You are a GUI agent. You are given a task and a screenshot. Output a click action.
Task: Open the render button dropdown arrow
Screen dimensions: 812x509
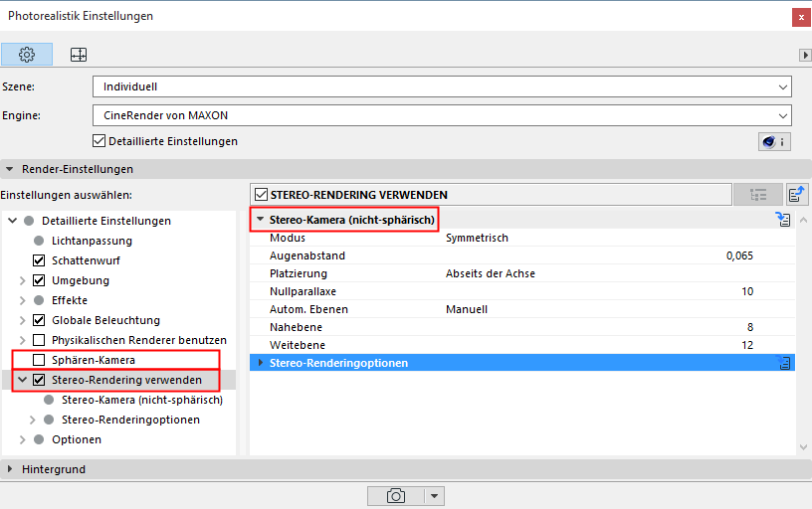435,496
